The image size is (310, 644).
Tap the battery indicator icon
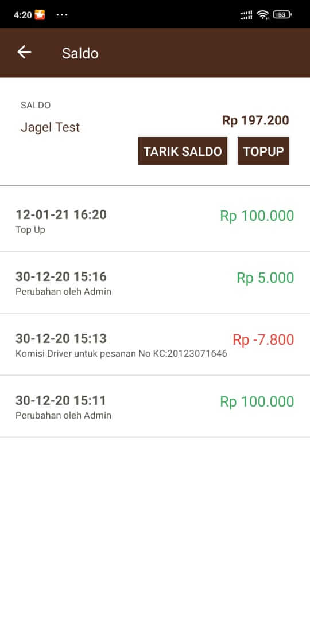pyautogui.click(x=282, y=15)
